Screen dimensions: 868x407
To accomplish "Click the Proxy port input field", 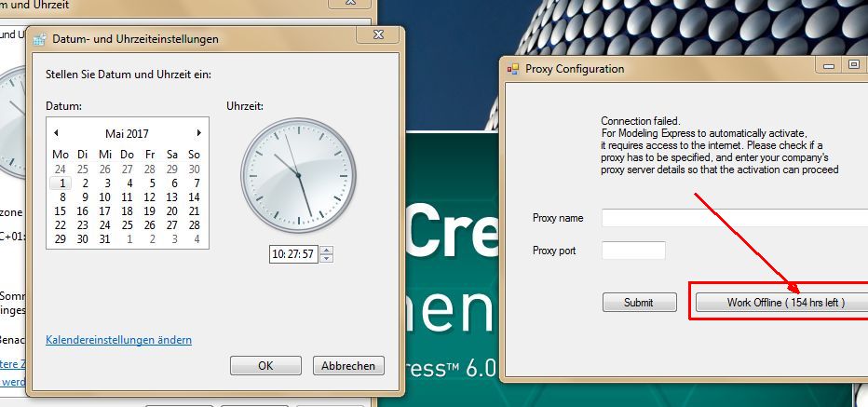I will point(633,251).
